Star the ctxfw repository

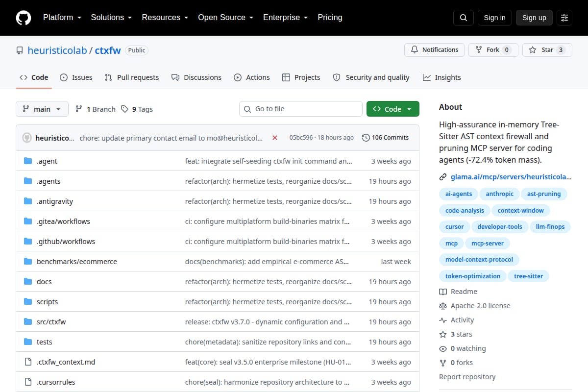click(x=547, y=50)
